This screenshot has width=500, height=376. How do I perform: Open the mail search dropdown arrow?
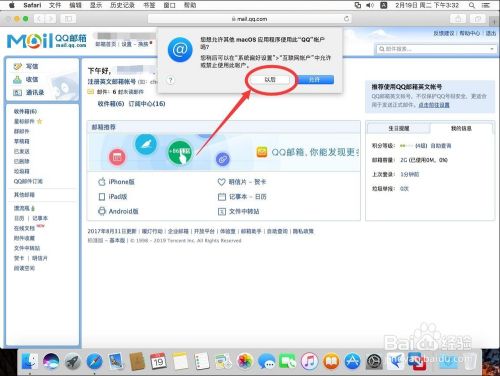[492, 49]
